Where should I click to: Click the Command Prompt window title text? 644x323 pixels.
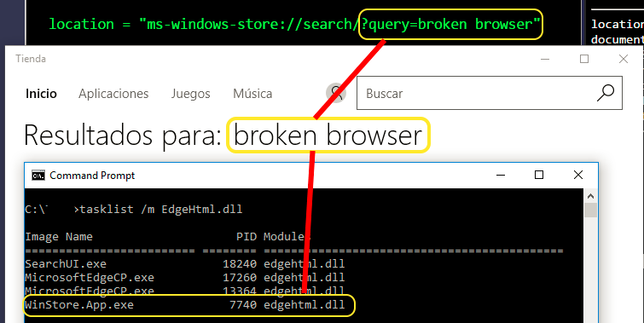(92, 176)
